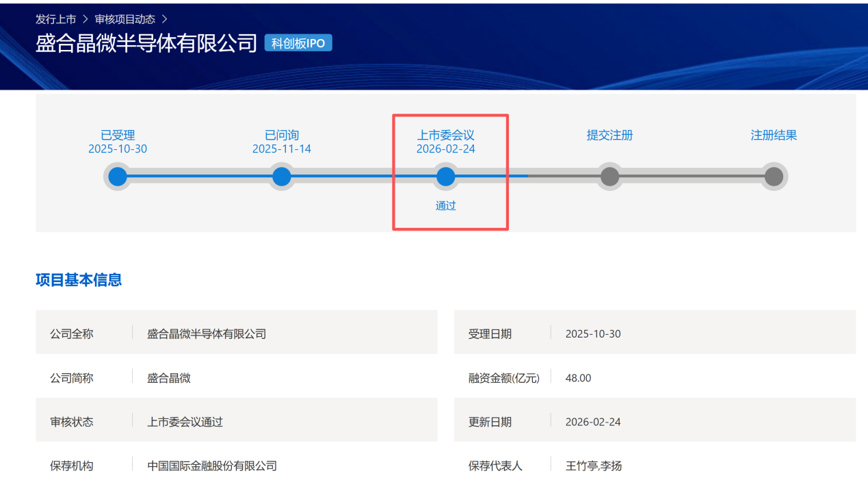Select the 注册结果 final stage dot
868x482 pixels.
tap(773, 176)
